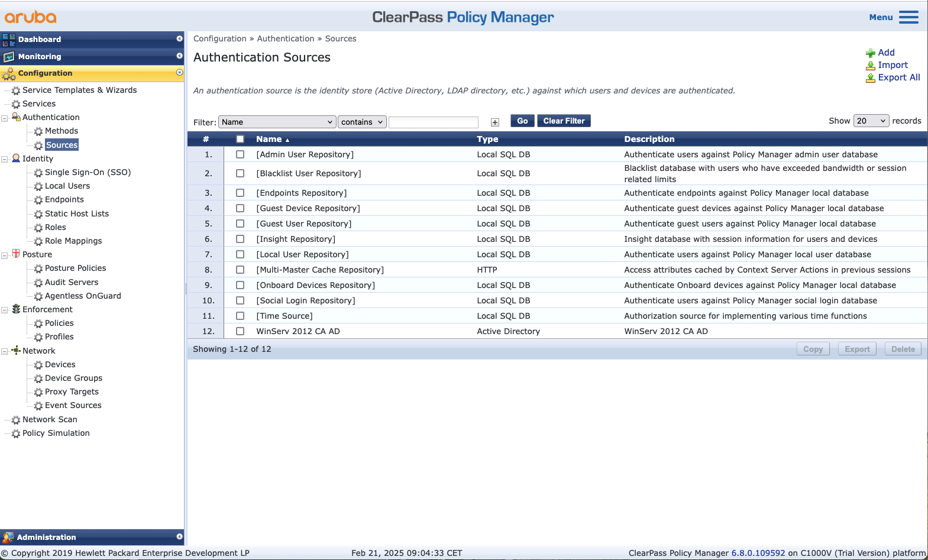Screen dimensions: 928x560
Task: Open Agentless OnGuard in the tree
Action: tap(83, 296)
